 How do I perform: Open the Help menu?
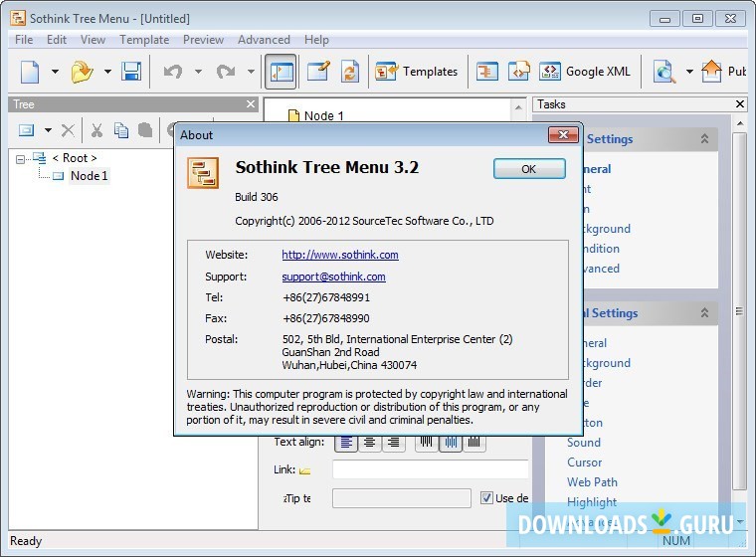pos(316,40)
